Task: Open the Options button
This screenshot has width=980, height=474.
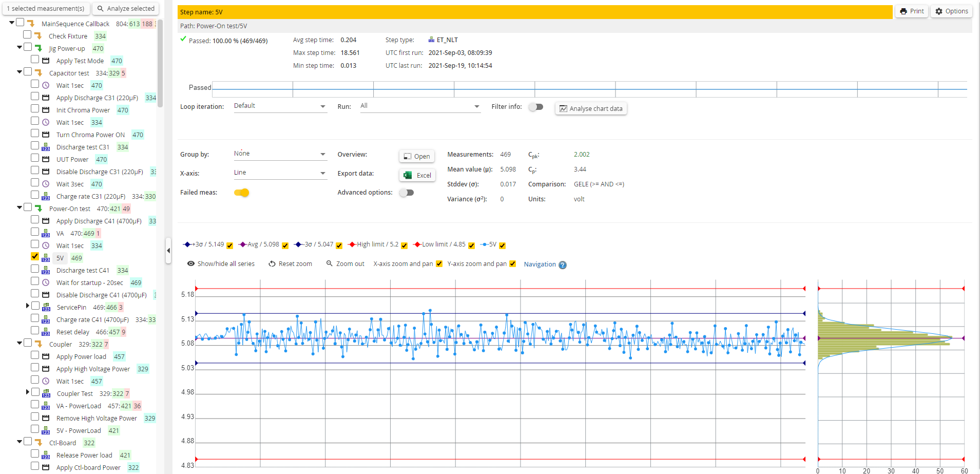Action: coord(951,11)
